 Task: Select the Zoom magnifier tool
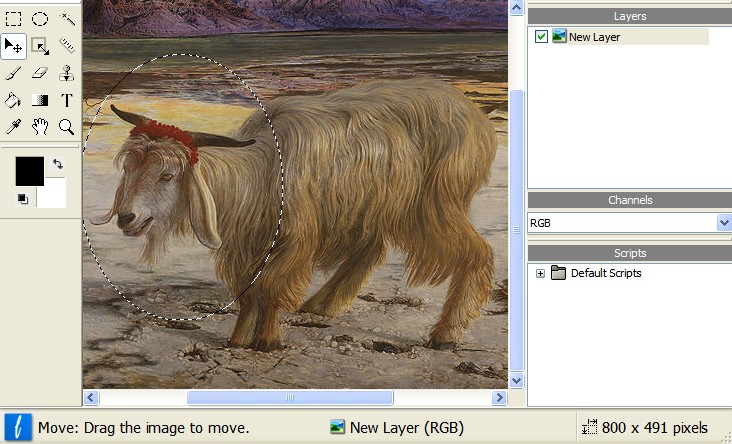click(x=67, y=127)
